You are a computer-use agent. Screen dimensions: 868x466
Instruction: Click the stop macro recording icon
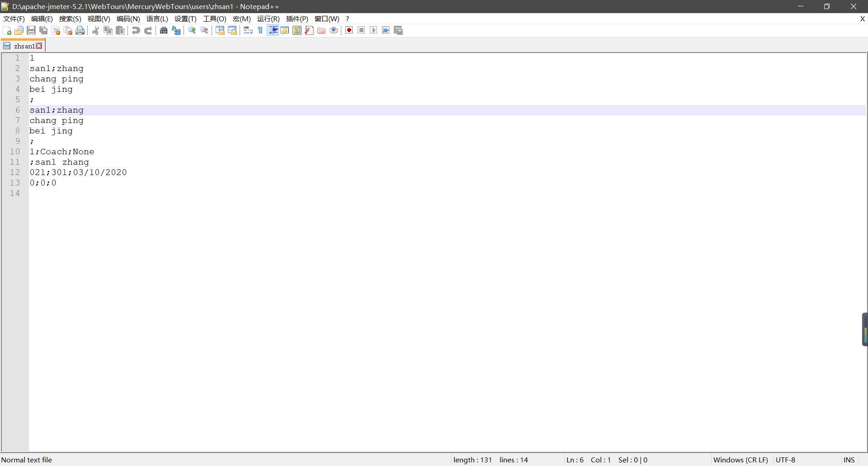coord(361,30)
